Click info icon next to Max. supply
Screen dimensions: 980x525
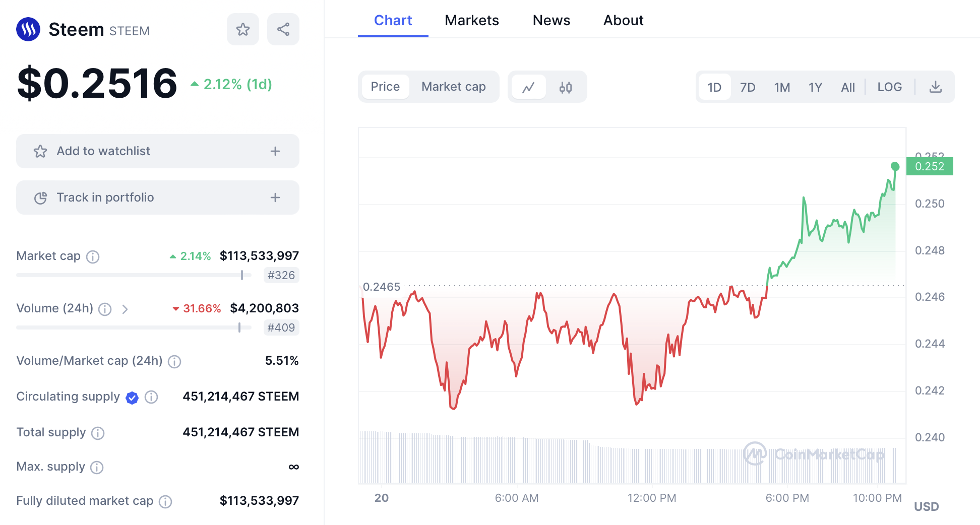pyautogui.click(x=97, y=468)
